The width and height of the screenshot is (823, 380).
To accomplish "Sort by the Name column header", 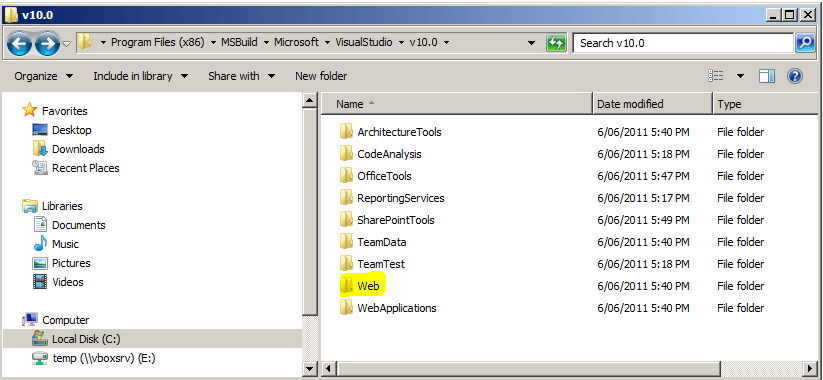I will click(x=457, y=104).
